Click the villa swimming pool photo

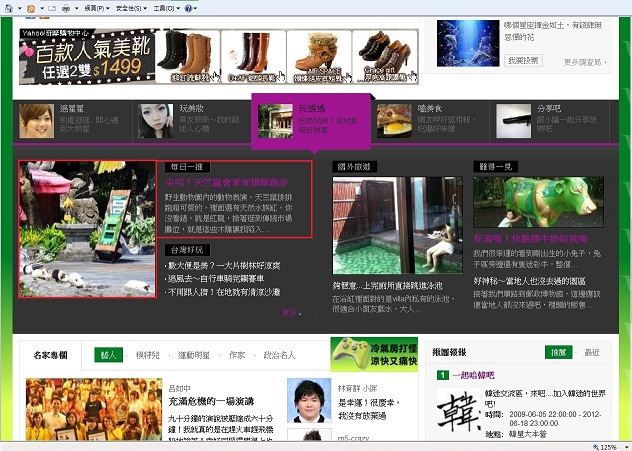[397, 225]
